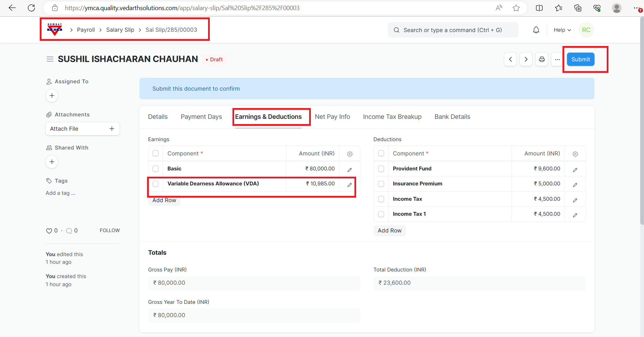644x337 pixels.
Task: Open the RC user avatar menu
Action: pos(586,30)
